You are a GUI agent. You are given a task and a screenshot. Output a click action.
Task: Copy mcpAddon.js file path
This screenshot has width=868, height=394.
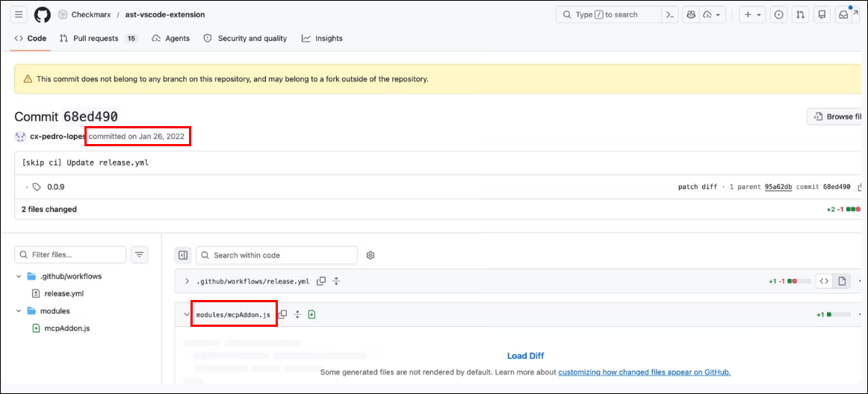coord(282,314)
